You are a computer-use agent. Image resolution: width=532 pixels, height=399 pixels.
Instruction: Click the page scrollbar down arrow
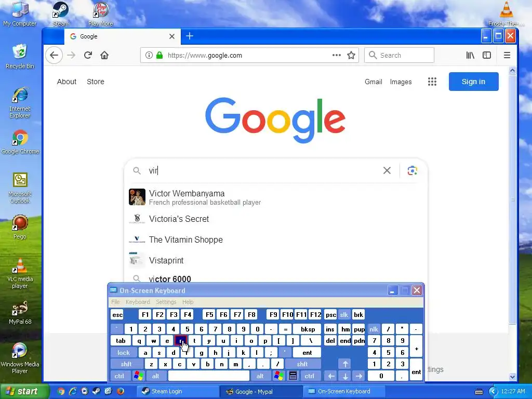[512, 376]
